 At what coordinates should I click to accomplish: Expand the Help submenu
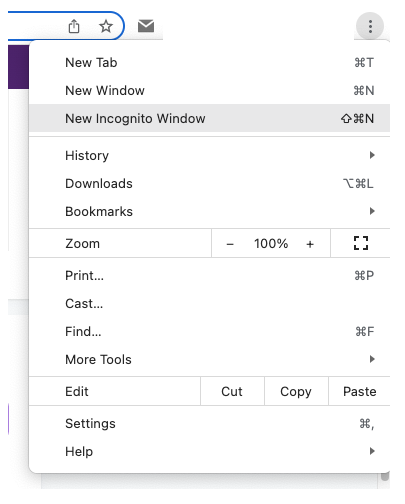[x=209, y=451]
